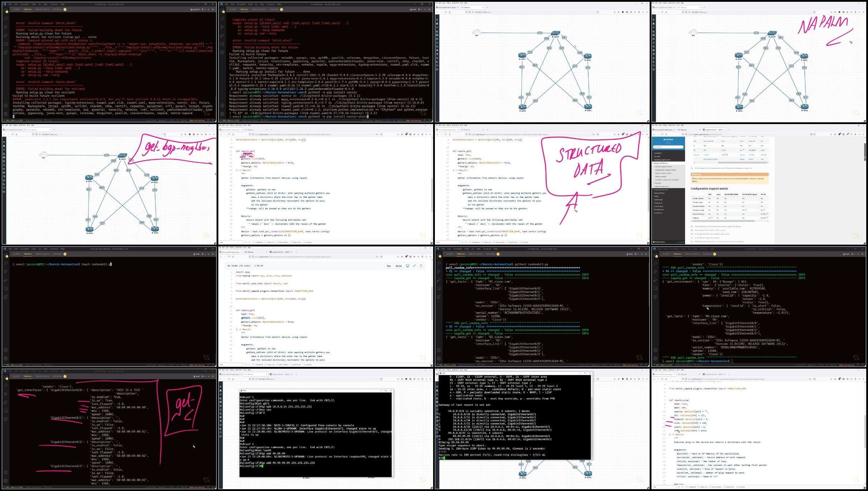Screen dimensions: 868x491
Task: Open Manage gear in the 'touch runbook13.py' window
Action: [x=6, y=358]
